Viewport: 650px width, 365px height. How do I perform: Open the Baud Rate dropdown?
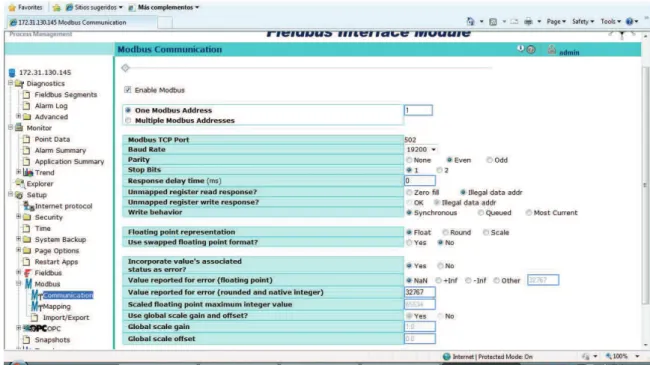421,149
